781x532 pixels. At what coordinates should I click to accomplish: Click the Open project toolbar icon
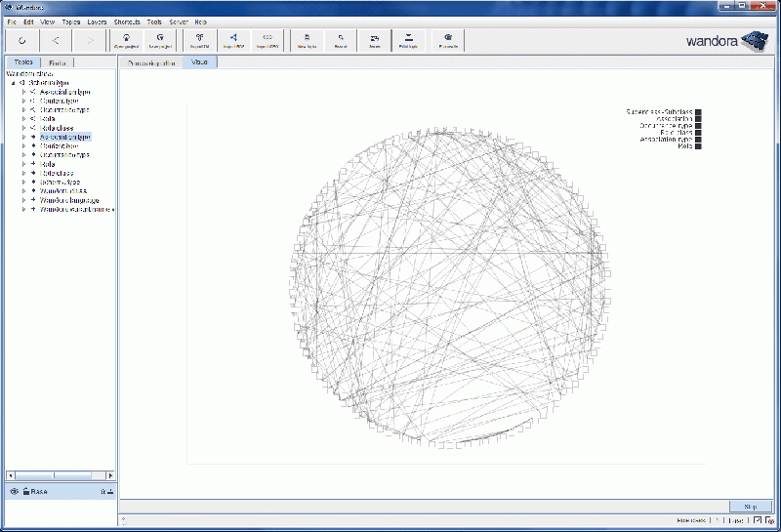pyautogui.click(x=127, y=40)
